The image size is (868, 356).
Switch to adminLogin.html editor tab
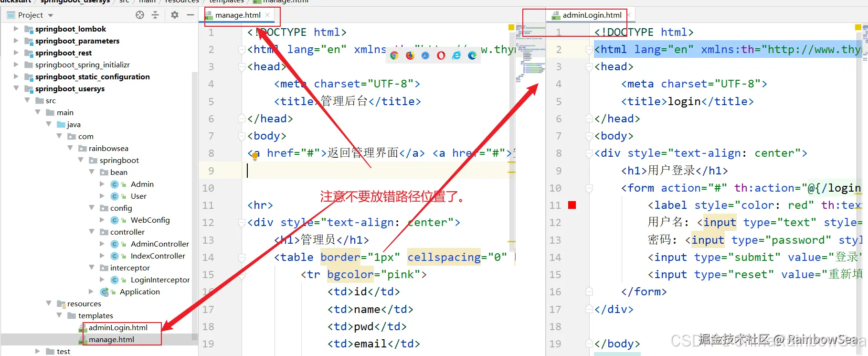(x=592, y=15)
